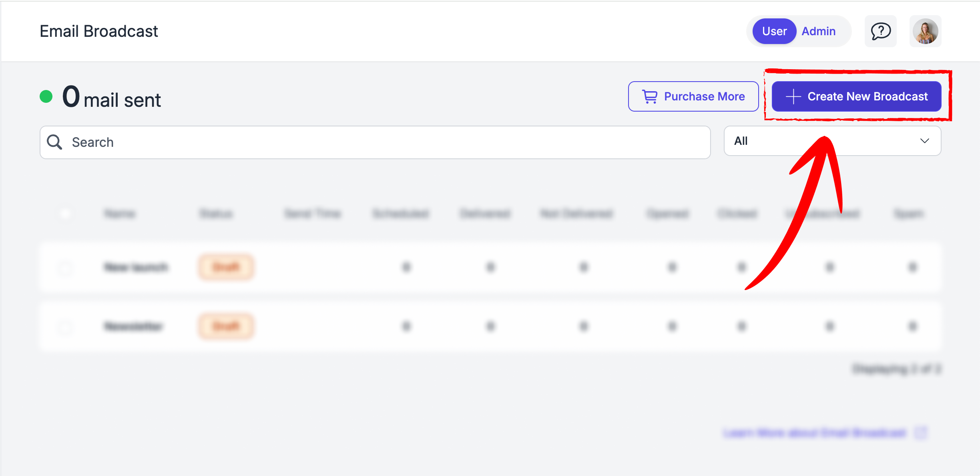Check the second draft row checkbox

[65, 327]
